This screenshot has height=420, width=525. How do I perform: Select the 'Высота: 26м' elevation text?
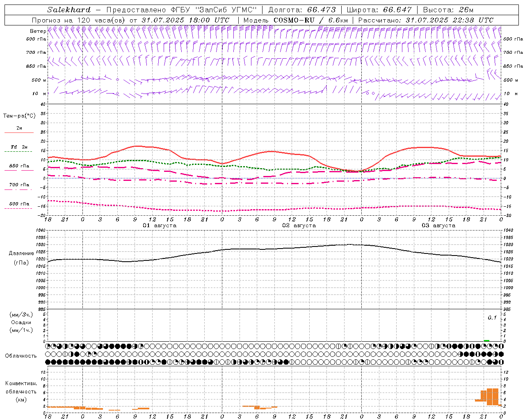click(x=448, y=9)
